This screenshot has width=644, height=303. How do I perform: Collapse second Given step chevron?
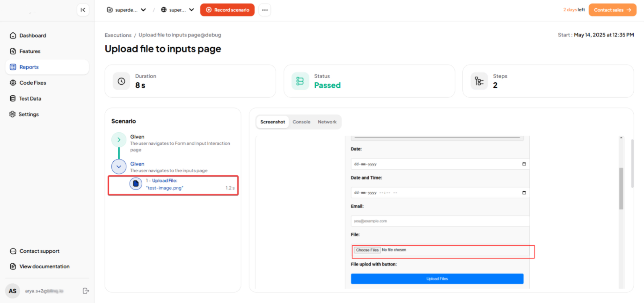[x=119, y=167]
